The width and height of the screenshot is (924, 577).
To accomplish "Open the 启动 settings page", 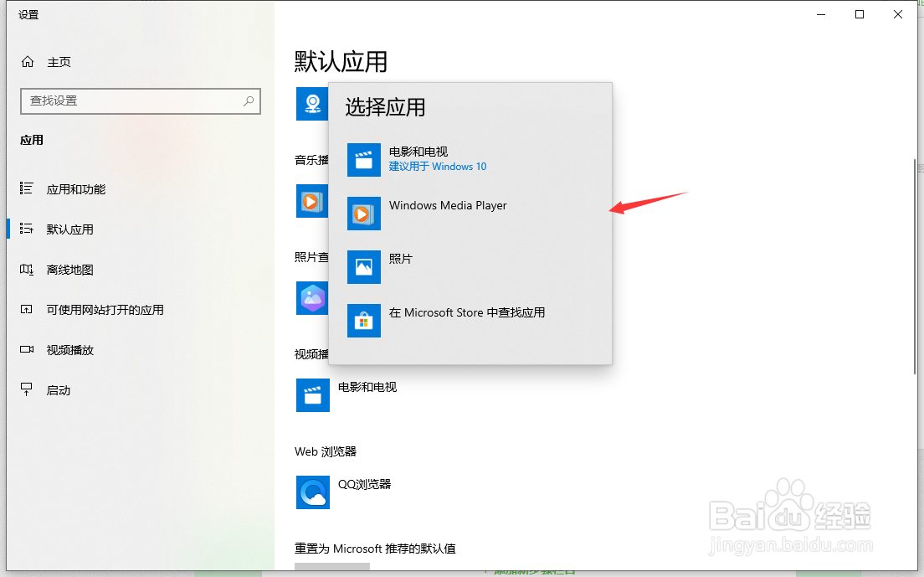I will 56,389.
